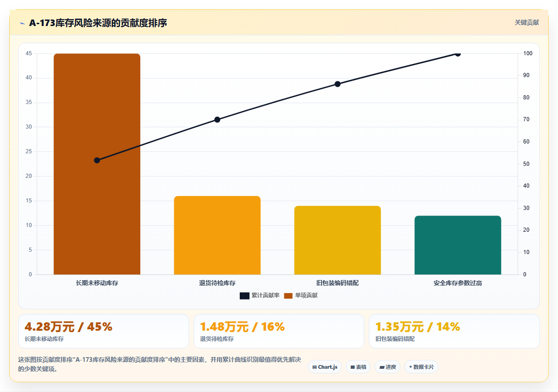Click the 旧包装编码错配 axis label

338,283
